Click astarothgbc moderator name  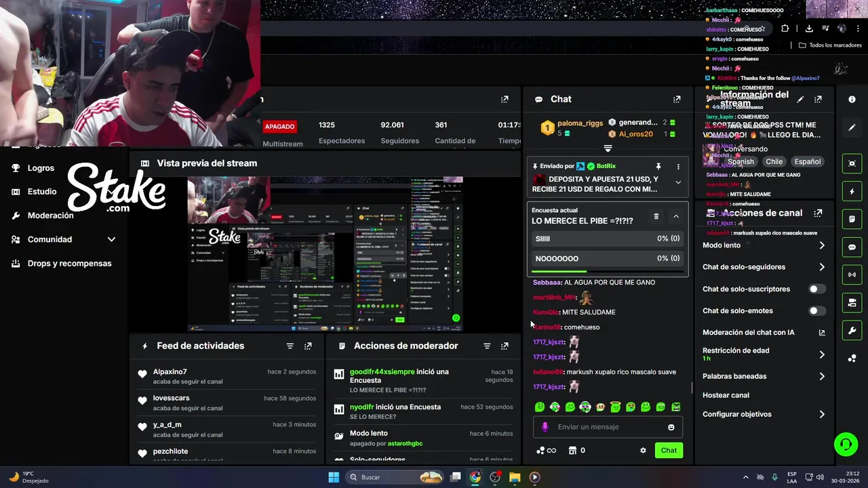tap(405, 443)
